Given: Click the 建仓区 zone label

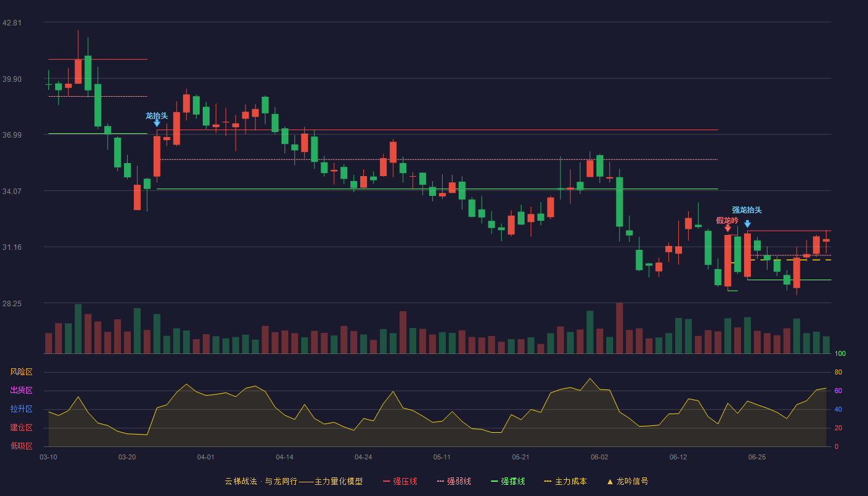Looking at the screenshot, I should click(x=21, y=428).
